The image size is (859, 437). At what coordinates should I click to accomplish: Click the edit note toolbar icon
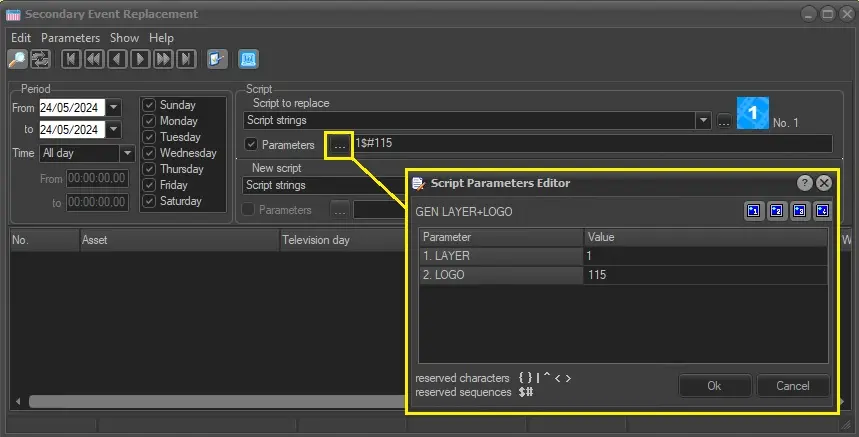click(x=217, y=59)
